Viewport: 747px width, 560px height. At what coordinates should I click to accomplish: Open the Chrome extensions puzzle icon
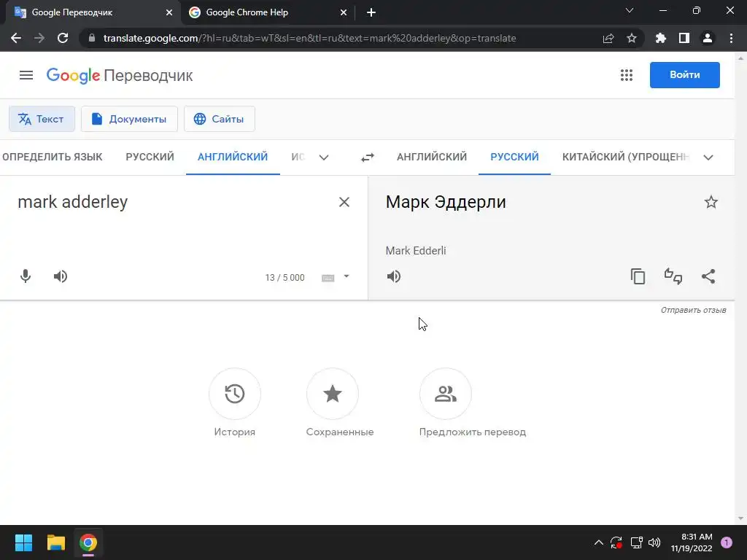tap(660, 38)
